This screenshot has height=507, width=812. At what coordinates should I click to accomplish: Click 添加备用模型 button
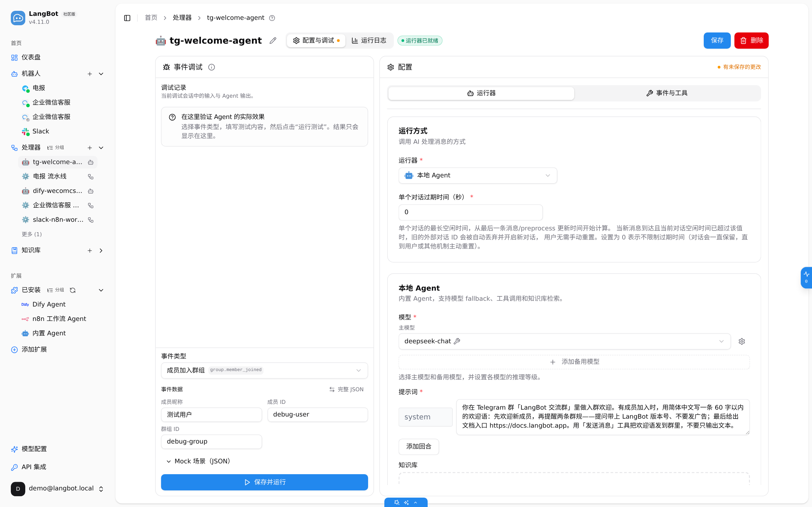574,362
